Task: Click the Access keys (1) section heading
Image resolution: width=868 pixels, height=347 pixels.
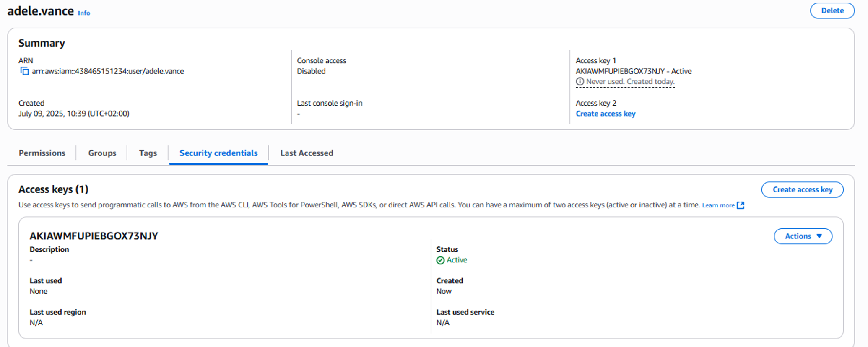Action: tap(53, 189)
